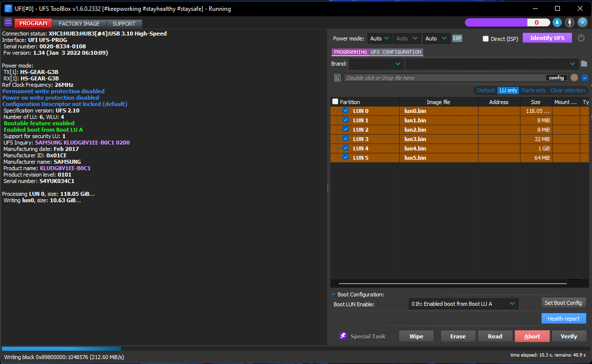
Task: Click the horizontal scrollbar under partition table
Action: pos(452,283)
